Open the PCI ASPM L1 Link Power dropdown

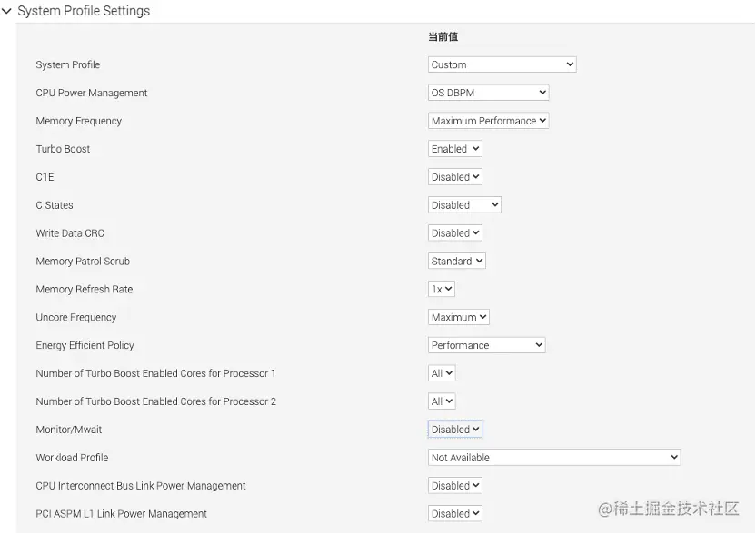click(x=454, y=513)
